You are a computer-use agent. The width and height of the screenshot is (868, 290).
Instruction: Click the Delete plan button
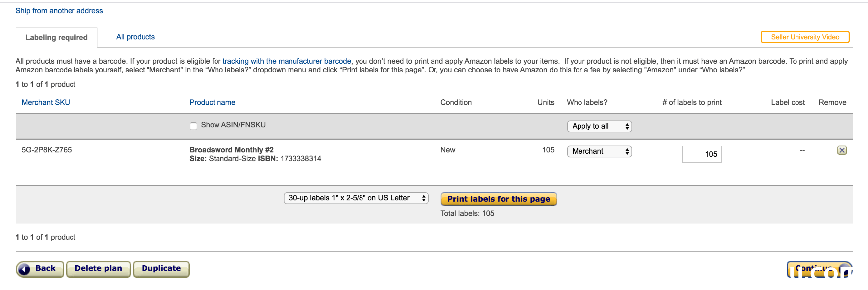click(x=98, y=269)
